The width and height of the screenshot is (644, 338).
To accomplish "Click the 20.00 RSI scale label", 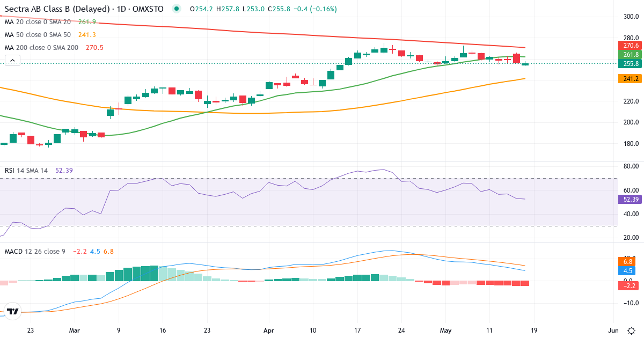I will (x=630, y=237).
